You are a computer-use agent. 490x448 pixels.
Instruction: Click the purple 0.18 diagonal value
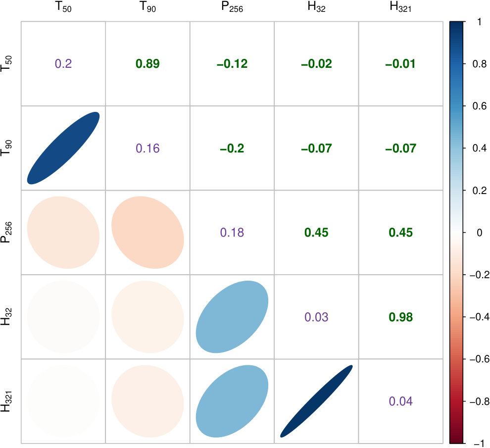tap(232, 233)
